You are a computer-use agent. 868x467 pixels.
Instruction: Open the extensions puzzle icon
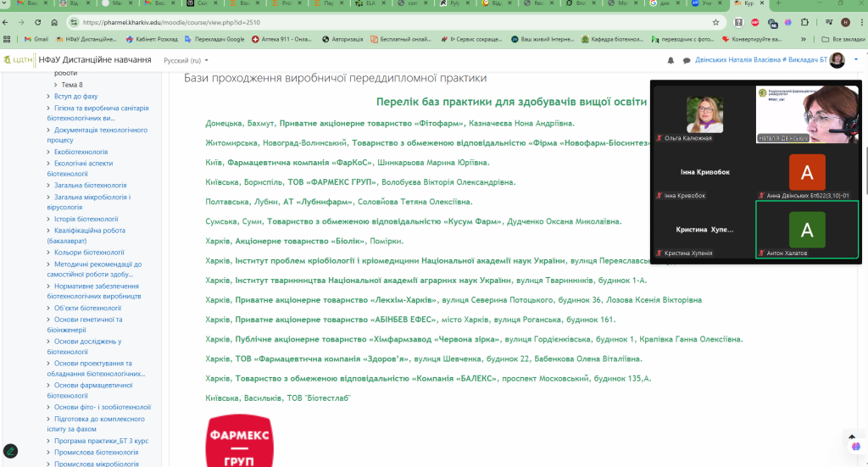(805, 23)
